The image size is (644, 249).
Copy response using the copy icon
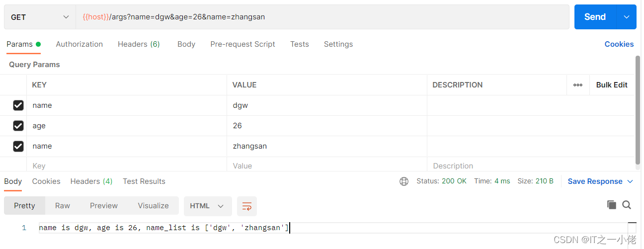pyautogui.click(x=612, y=205)
